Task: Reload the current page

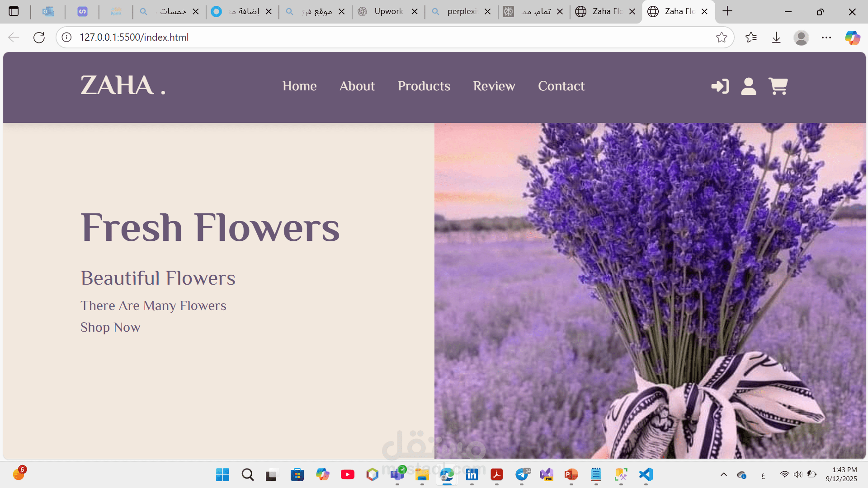Action: click(x=39, y=37)
